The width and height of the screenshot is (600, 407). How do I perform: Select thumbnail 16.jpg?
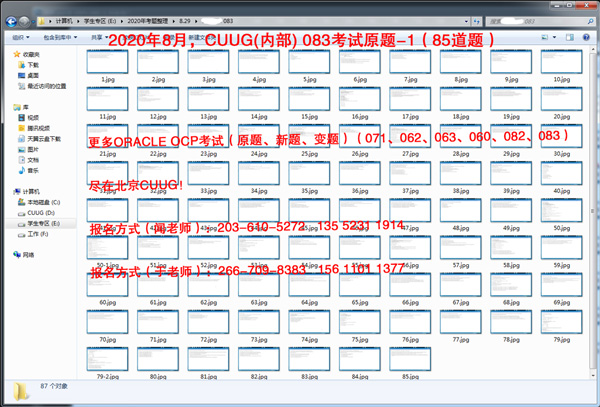(x=360, y=99)
